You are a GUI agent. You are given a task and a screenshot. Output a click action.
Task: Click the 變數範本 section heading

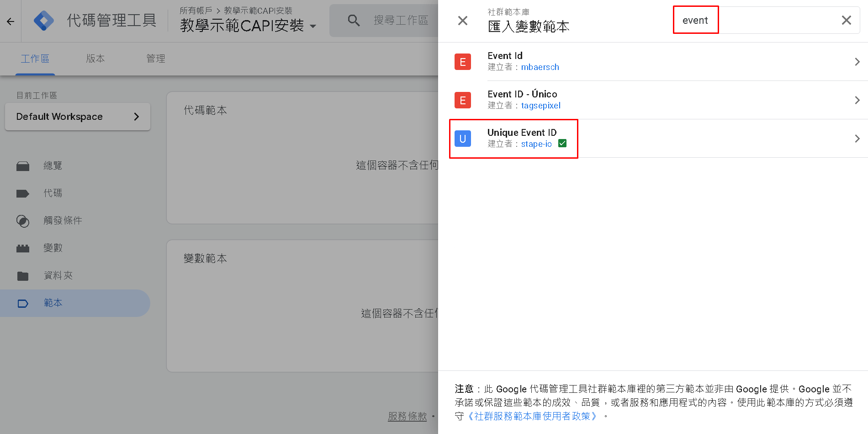205,258
